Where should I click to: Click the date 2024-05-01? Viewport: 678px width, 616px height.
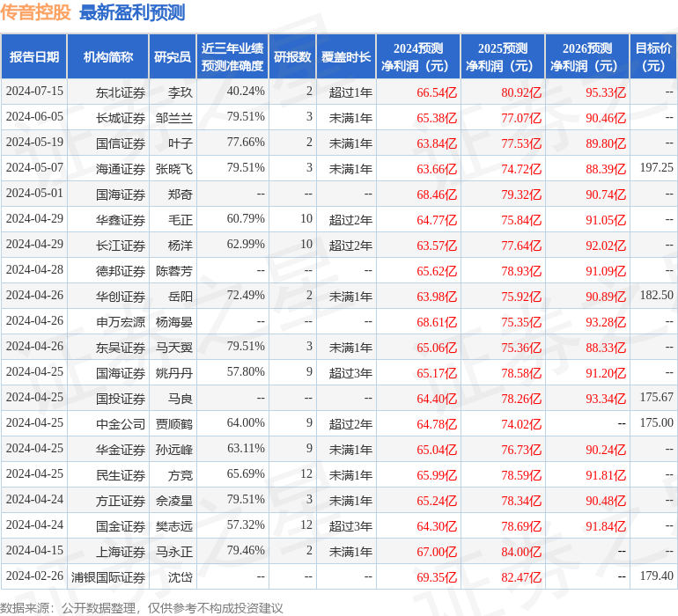point(34,194)
